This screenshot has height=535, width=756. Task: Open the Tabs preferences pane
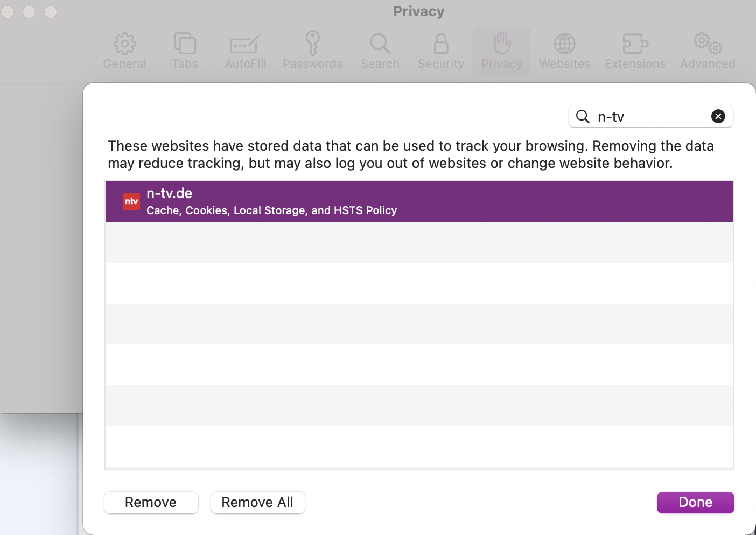[x=185, y=51]
